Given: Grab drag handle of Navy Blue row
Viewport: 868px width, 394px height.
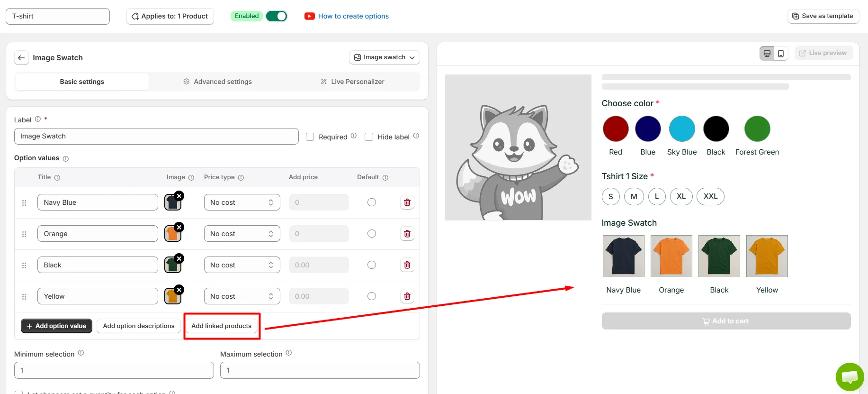Looking at the screenshot, I should [24, 203].
